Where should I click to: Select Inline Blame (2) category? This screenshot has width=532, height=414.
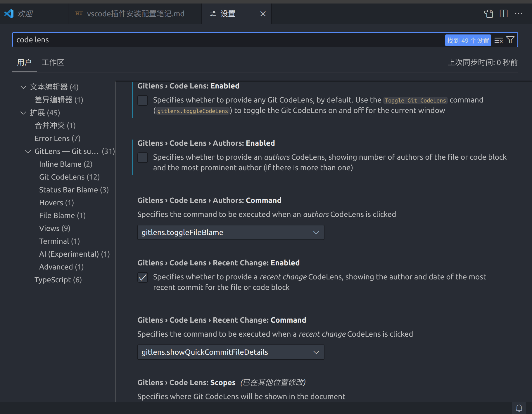[66, 164]
